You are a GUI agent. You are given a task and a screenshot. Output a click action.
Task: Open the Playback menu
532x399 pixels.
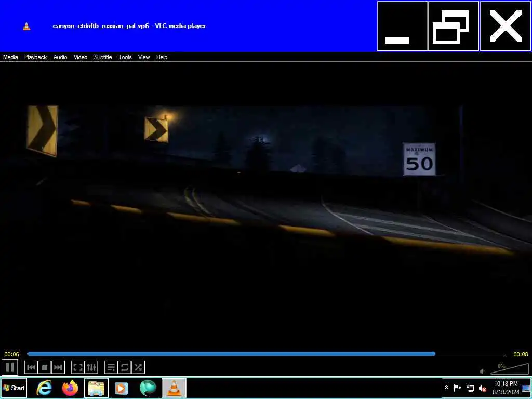36,57
